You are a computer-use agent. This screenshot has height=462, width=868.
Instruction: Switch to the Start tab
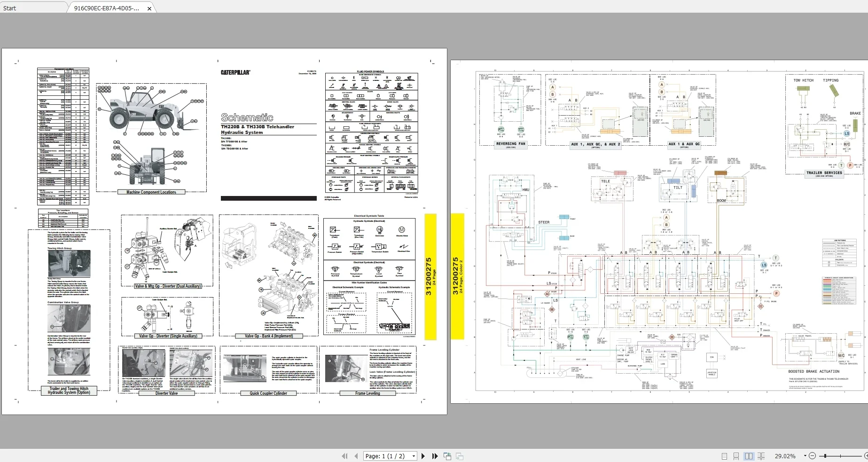9,8
